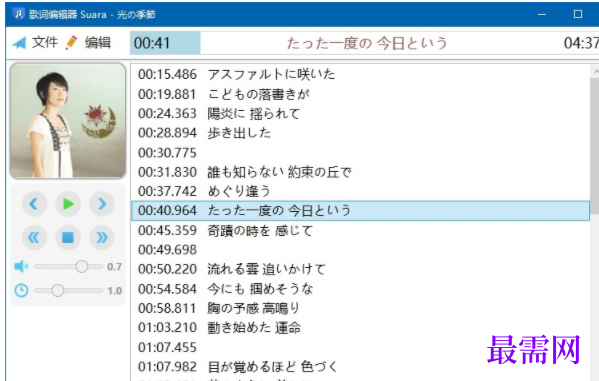The height and width of the screenshot is (381, 599).
Task: Select lyric line 00:45.359 奇蹟の時を 感じて
Action: [360, 230]
